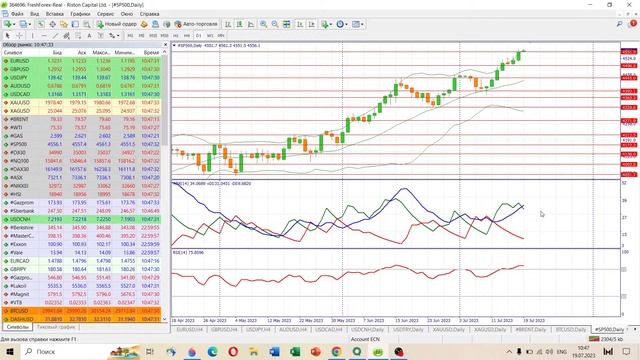Switch to M1 timeframe
Screen dimensions: 640x360
point(130,36)
